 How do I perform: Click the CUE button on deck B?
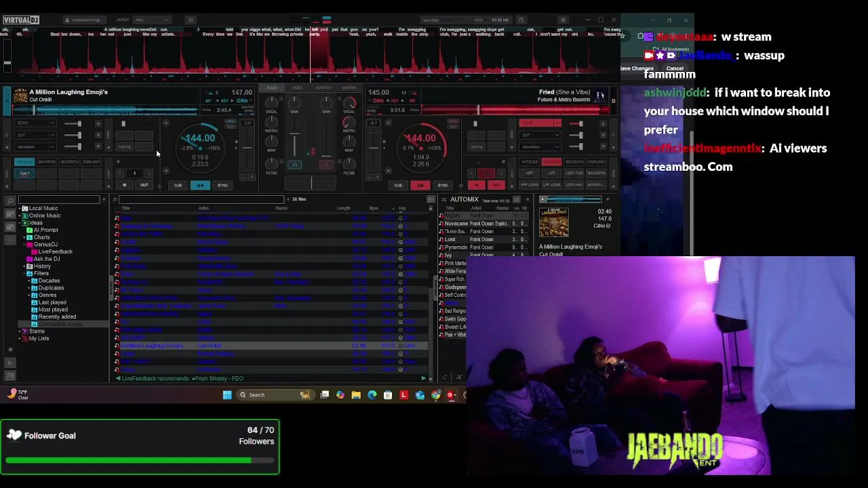tap(398, 185)
